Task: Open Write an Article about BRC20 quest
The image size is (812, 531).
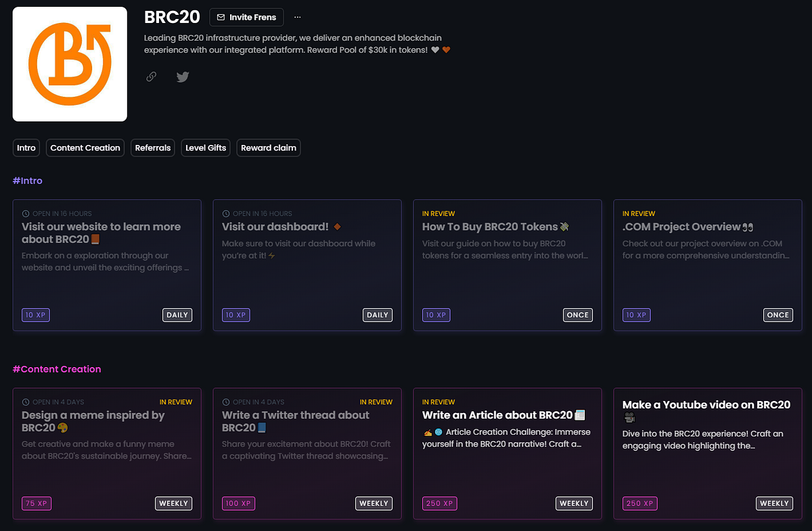Action: click(507, 453)
